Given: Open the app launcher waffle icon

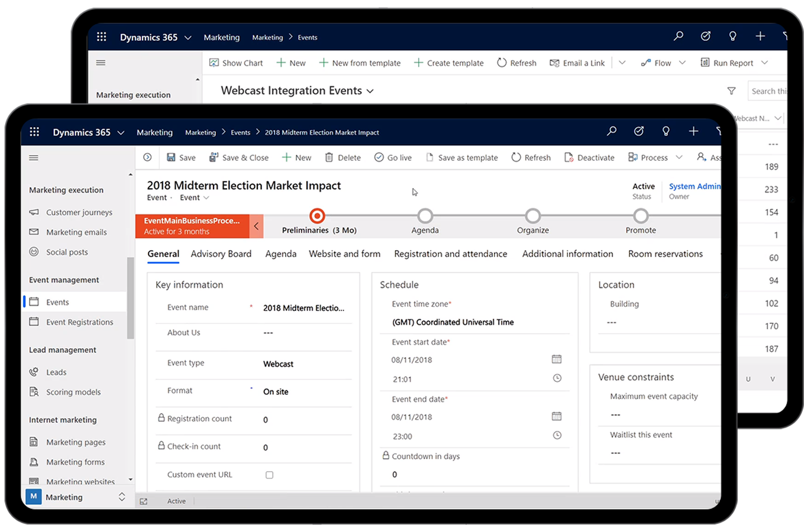Looking at the screenshot, I should point(34,132).
